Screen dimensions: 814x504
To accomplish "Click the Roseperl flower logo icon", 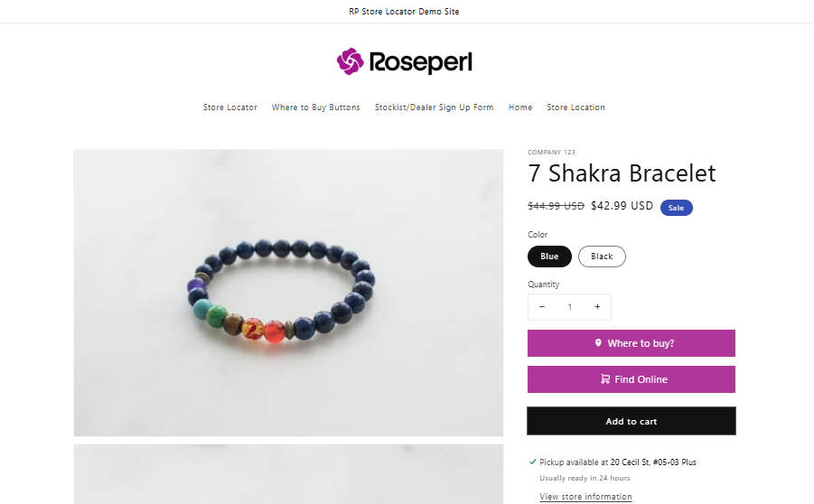I will point(350,61).
